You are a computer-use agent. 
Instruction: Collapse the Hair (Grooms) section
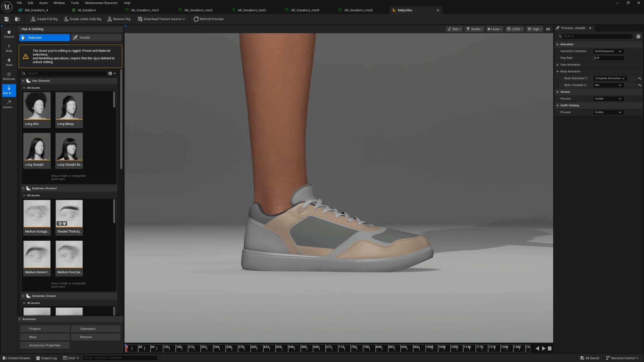point(23,81)
